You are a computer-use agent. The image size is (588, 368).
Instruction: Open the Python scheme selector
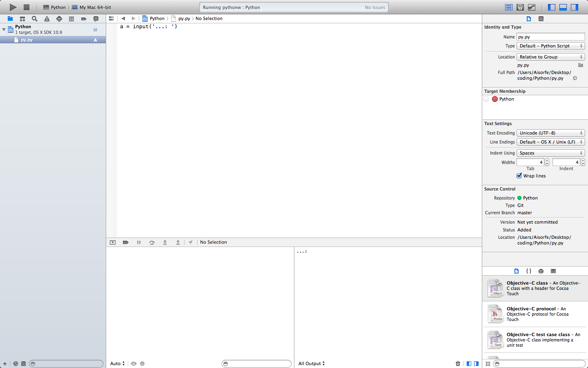[x=54, y=7]
